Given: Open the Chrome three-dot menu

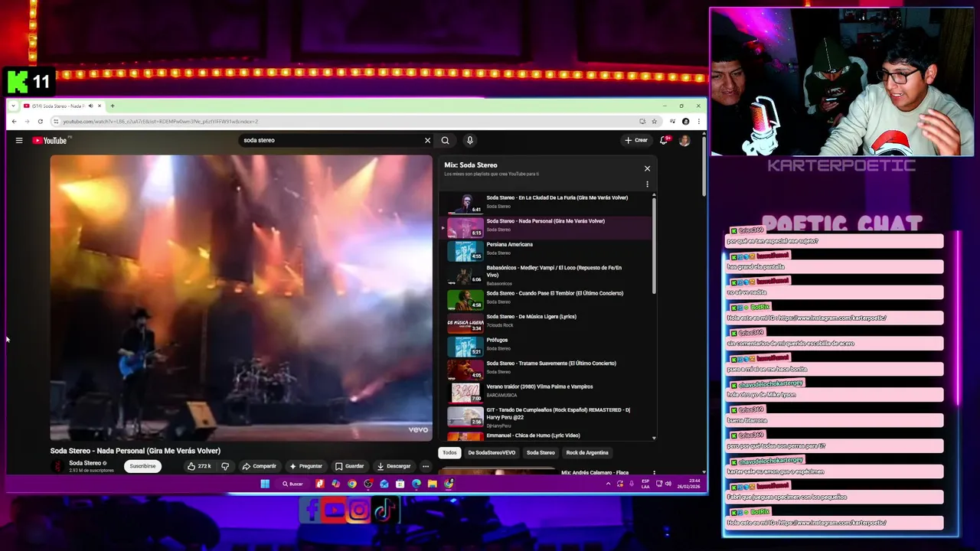Looking at the screenshot, I should tap(698, 121).
